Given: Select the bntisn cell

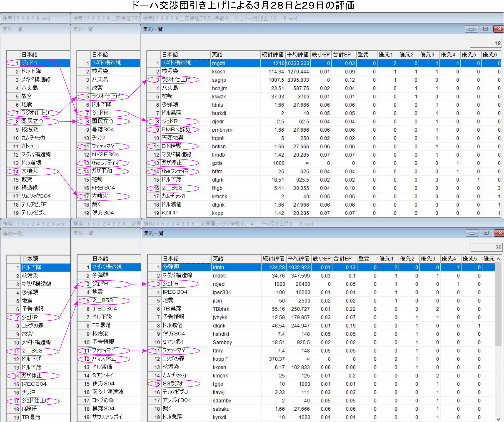Looking at the screenshot, I should (x=235, y=147).
